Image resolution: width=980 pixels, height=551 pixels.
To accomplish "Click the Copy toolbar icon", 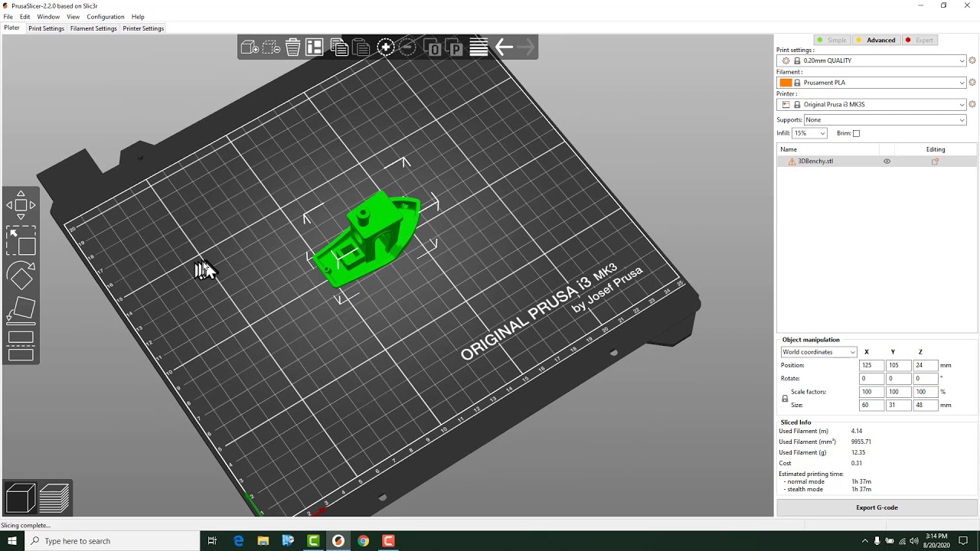I will 339,47.
